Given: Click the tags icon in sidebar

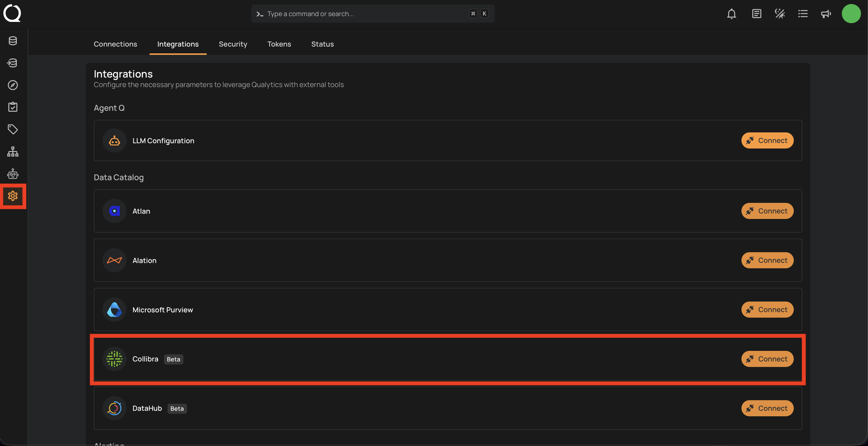Looking at the screenshot, I should [13, 129].
